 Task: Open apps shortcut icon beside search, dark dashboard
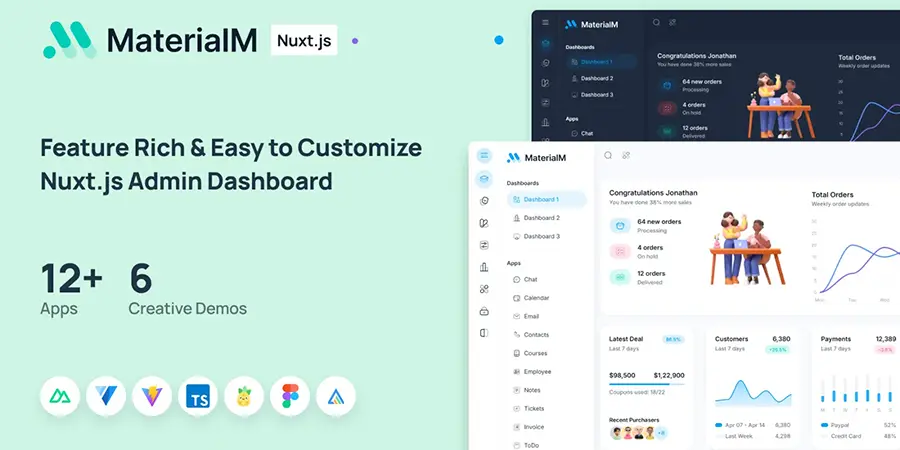click(x=672, y=22)
